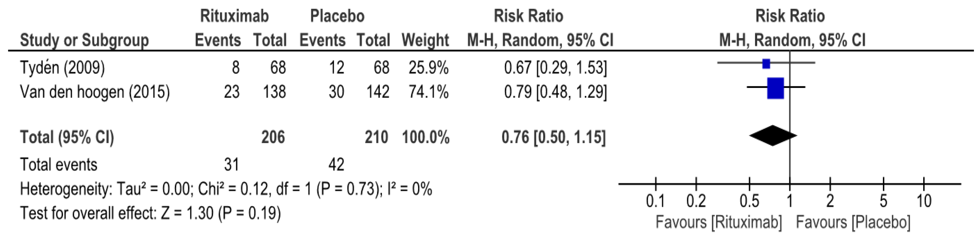Click the Study or Subgroup column header
The width and height of the screenshot is (980, 240).
[x=84, y=40]
